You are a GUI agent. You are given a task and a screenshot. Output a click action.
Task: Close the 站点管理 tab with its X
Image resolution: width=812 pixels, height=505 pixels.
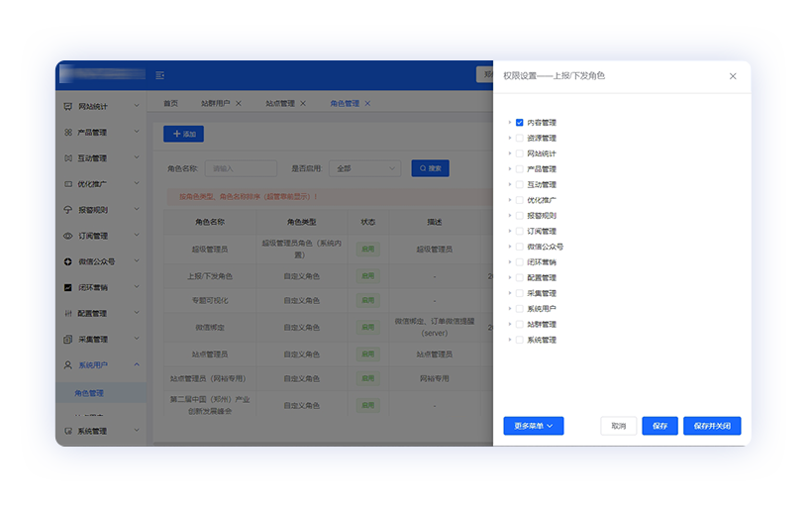tap(303, 104)
